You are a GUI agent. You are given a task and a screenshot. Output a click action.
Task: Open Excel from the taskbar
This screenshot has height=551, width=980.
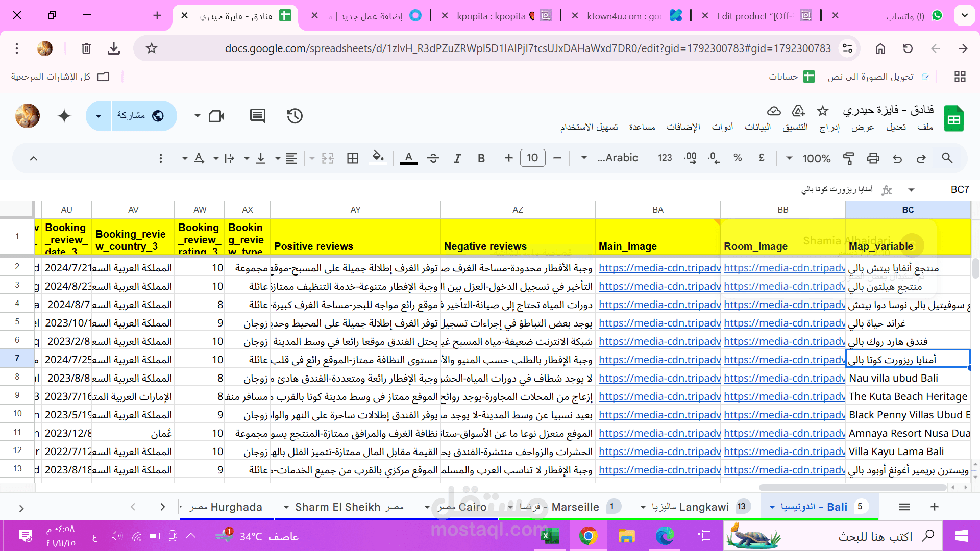[550, 536]
